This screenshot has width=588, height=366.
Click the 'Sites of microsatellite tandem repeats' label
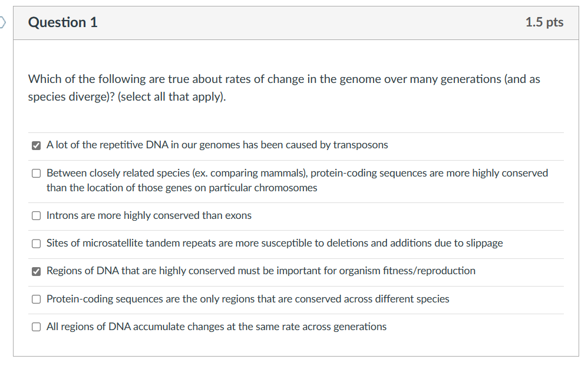click(x=275, y=243)
